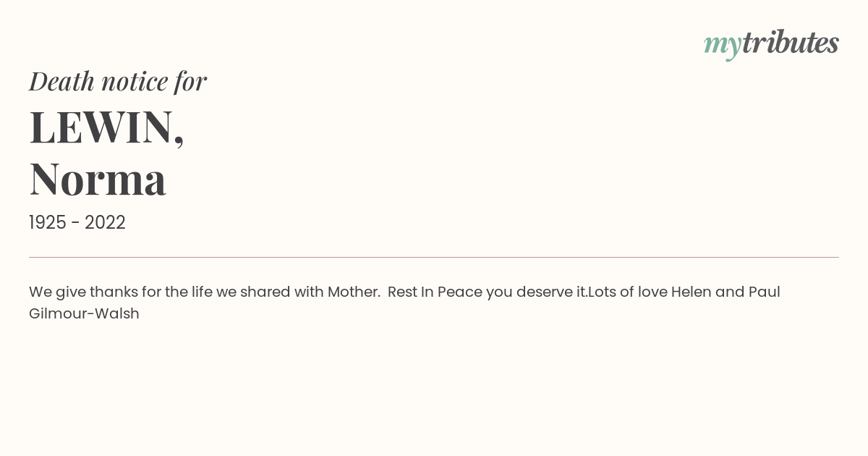Click the dark "tributes" part of logo

coord(791,43)
